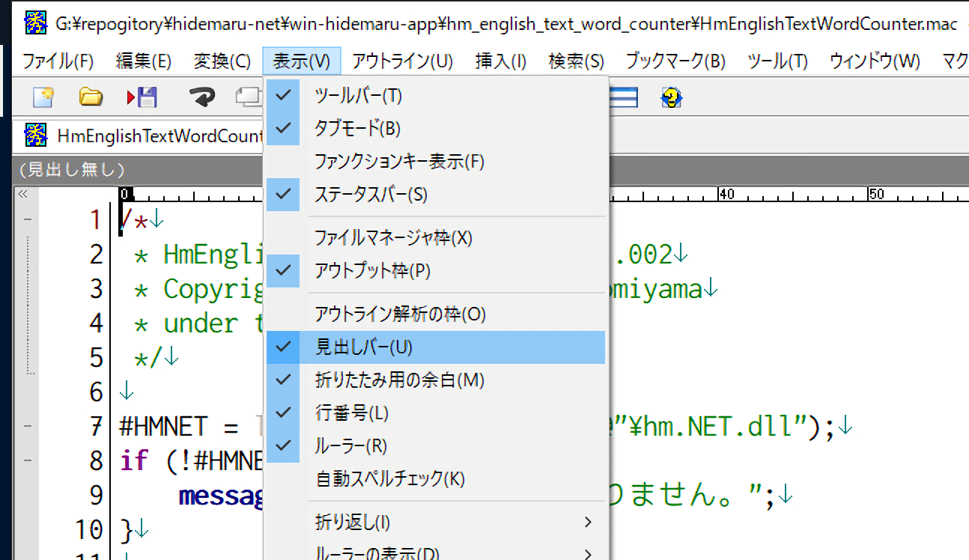Click the Open folder toolbar icon
969x560 pixels.
(x=91, y=97)
